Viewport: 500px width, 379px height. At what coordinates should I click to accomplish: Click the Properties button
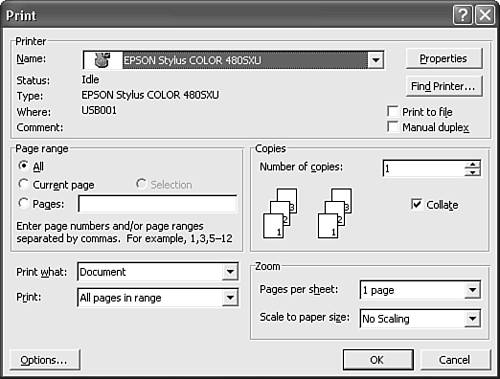tap(444, 59)
